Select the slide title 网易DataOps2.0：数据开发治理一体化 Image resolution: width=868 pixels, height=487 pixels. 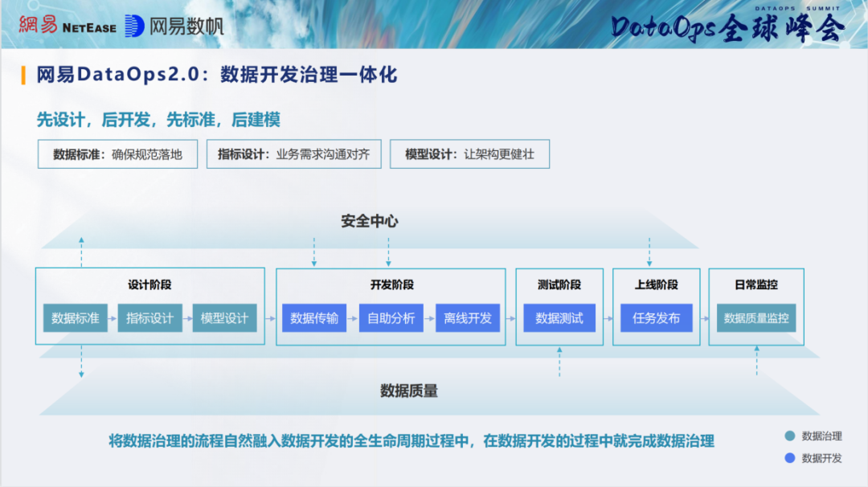[x=217, y=75]
